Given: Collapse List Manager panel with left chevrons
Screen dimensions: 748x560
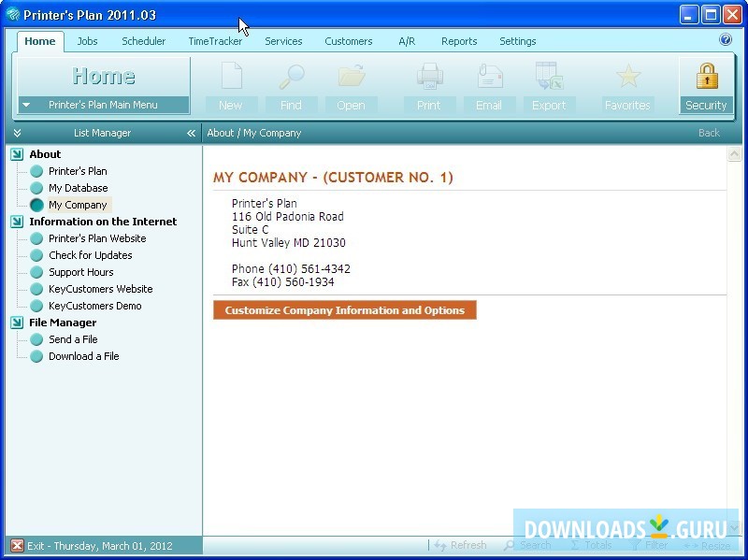Looking at the screenshot, I should click(192, 133).
